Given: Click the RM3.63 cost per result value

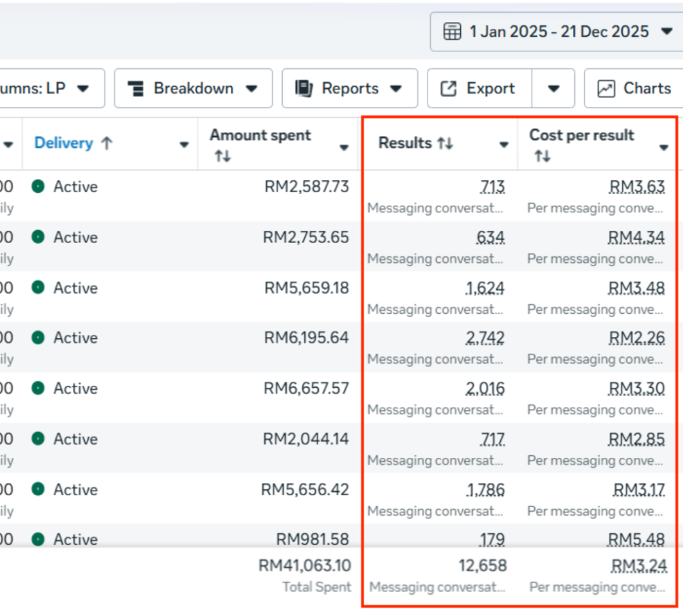Looking at the screenshot, I should click(x=636, y=187).
